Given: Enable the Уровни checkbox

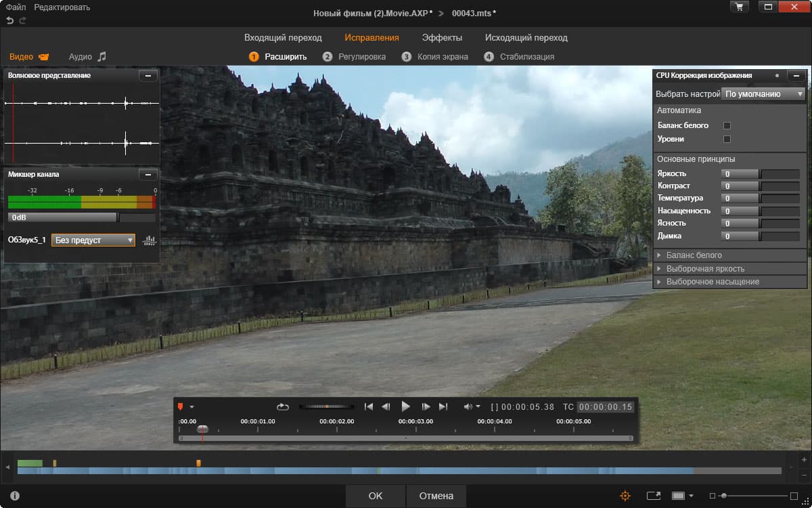Looking at the screenshot, I should point(727,139).
